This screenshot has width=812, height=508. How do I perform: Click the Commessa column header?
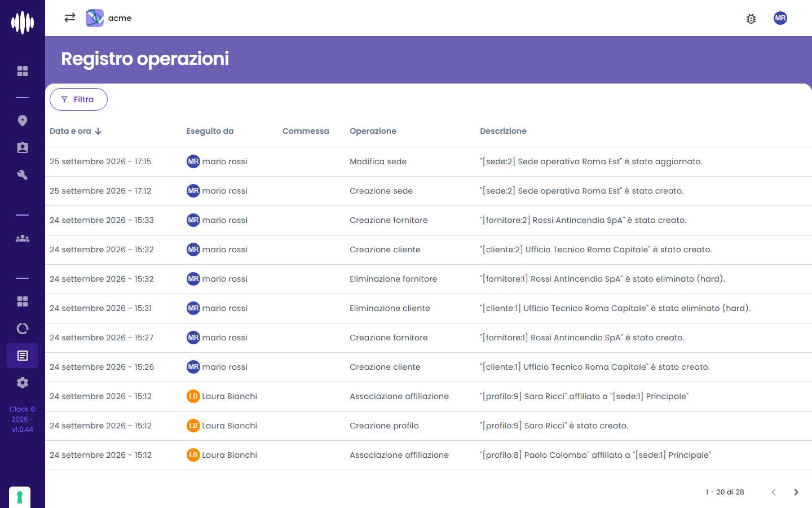pos(306,131)
